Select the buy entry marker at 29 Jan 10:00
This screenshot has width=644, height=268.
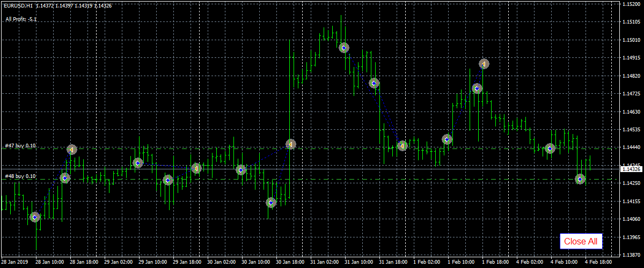tap(138, 162)
